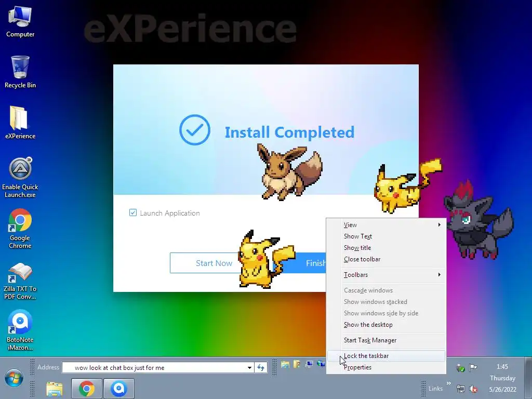Screen dimensions: 532x399
Task: Open File Explorer from the taskbar
Action: click(x=54, y=389)
